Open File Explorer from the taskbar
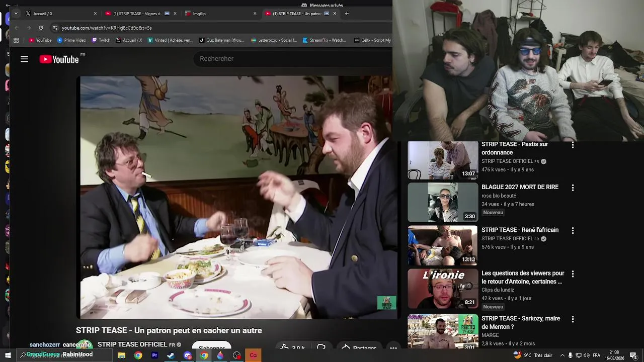The width and height of the screenshot is (644, 362). click(122, 355)
